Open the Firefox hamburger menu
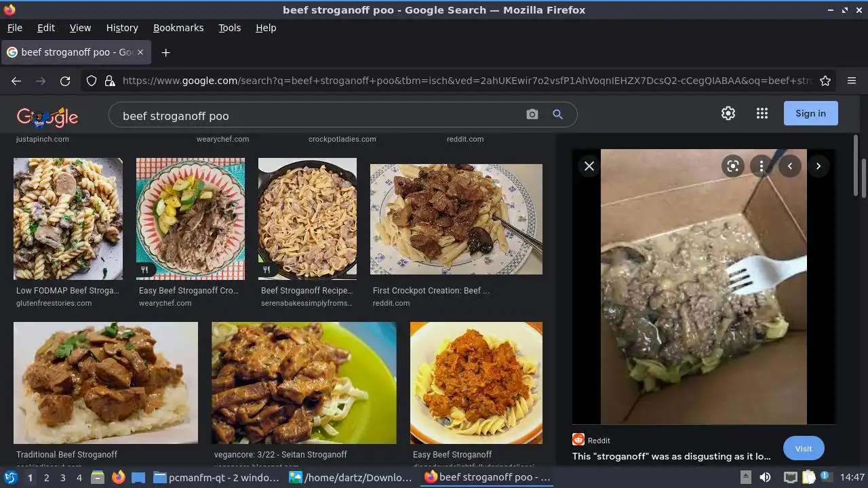 click(x=852, y=81)
